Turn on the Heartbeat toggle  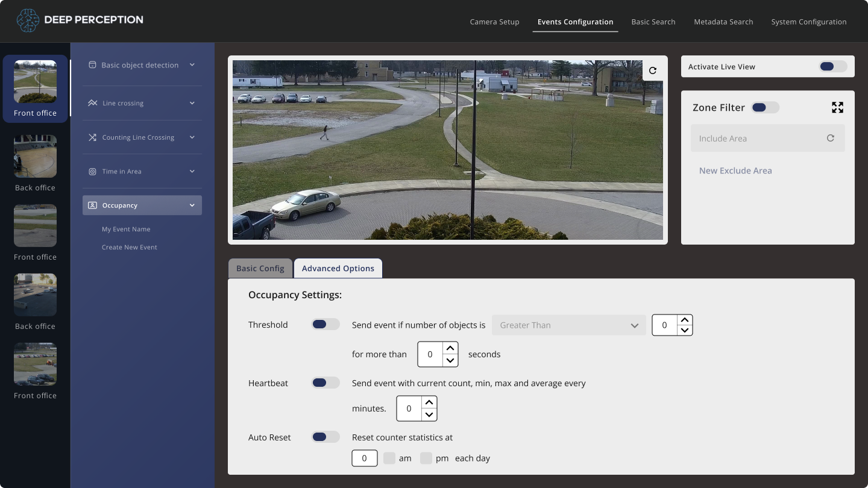tap(325, 383)
